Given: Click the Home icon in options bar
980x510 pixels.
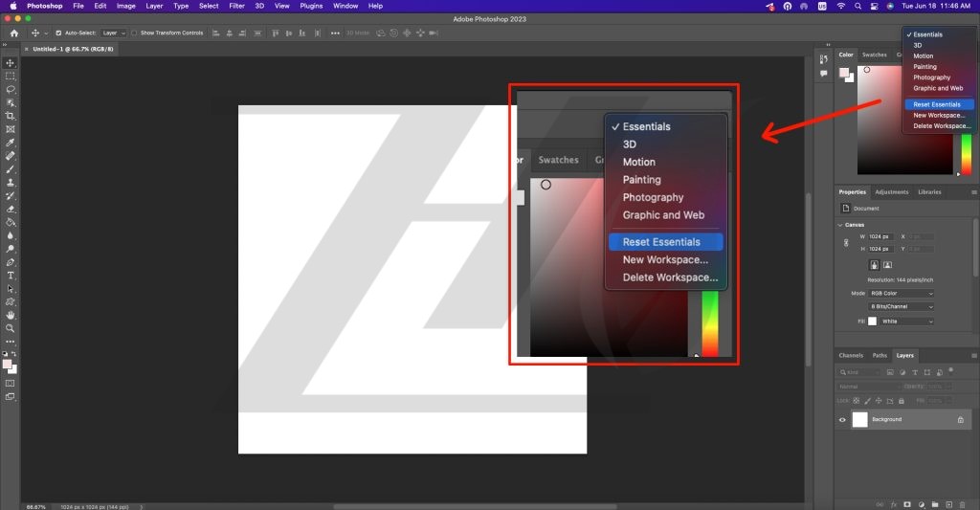Looking at the screenshot, I should [13, 33].
